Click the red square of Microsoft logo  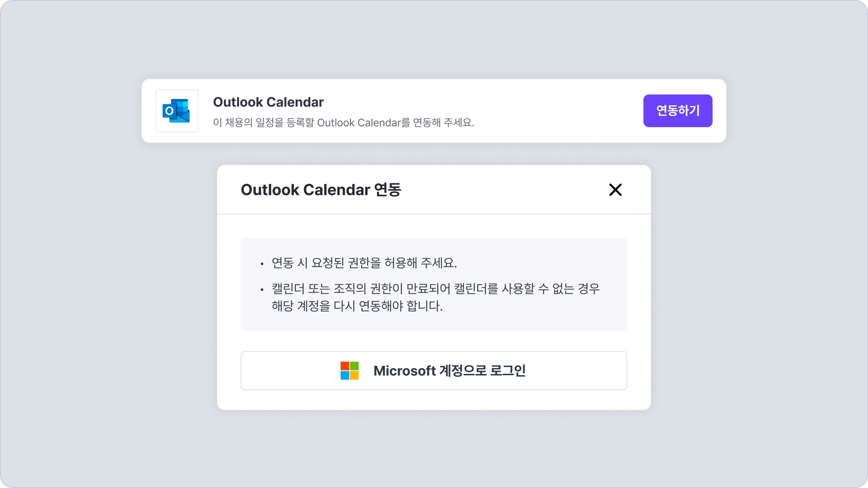[x=345, y=366]
